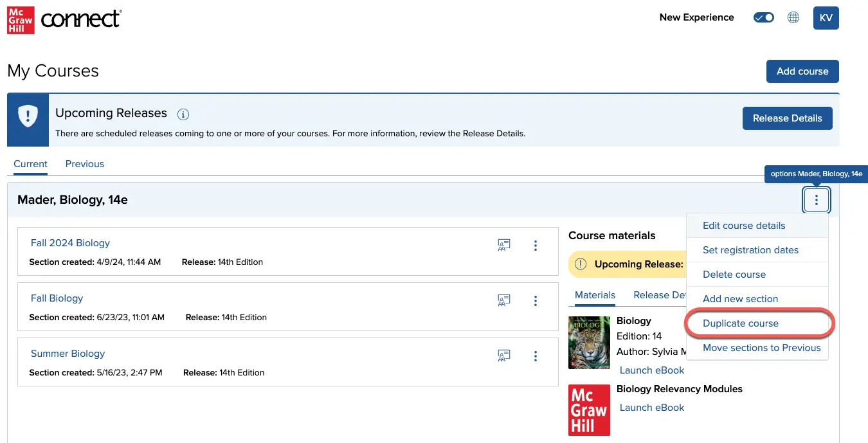The width and height of the screenshot is (868, 443).
Task: Click the Release Details button
Action: [x=787, y=118]
